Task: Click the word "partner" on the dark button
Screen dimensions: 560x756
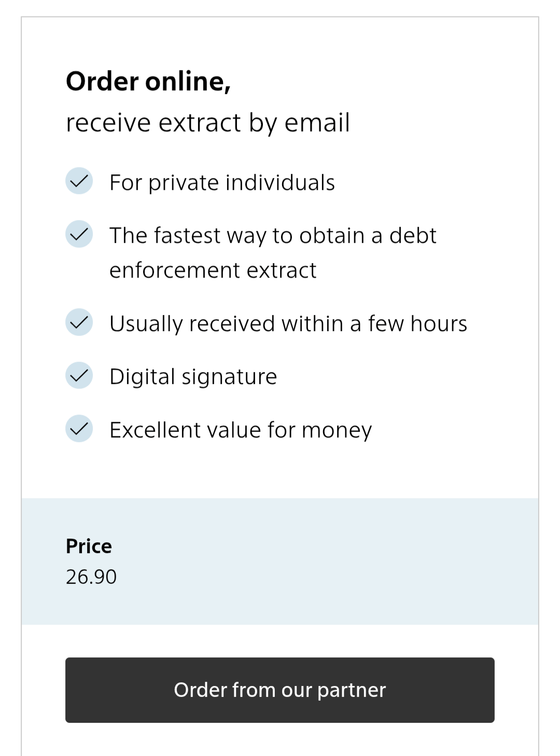Action: (352, 690)
